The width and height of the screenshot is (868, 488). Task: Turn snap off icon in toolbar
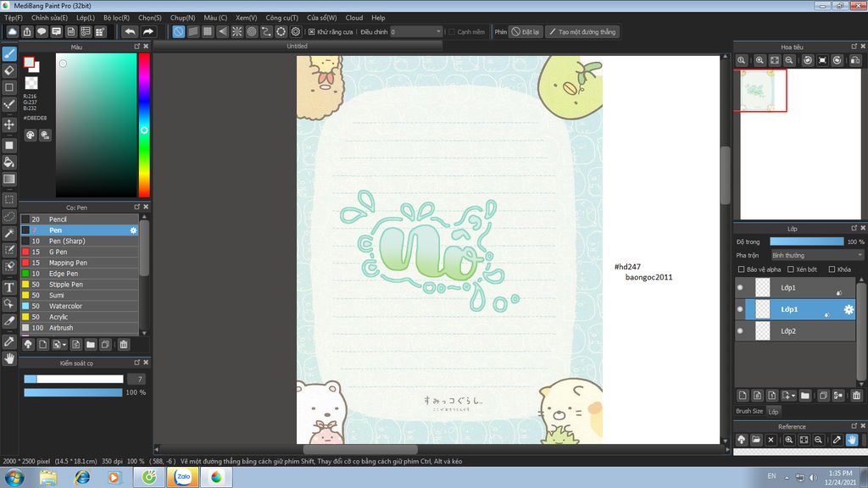tap(178, 31)
